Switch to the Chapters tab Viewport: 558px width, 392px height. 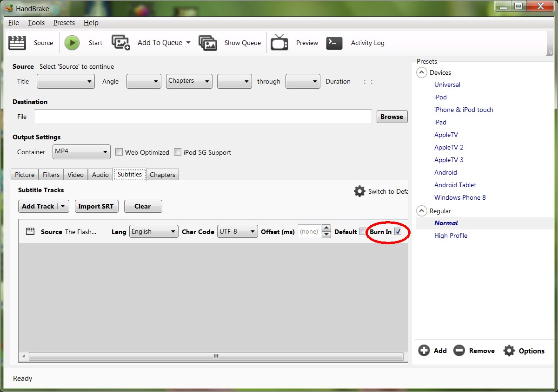[x=163, y=175]
